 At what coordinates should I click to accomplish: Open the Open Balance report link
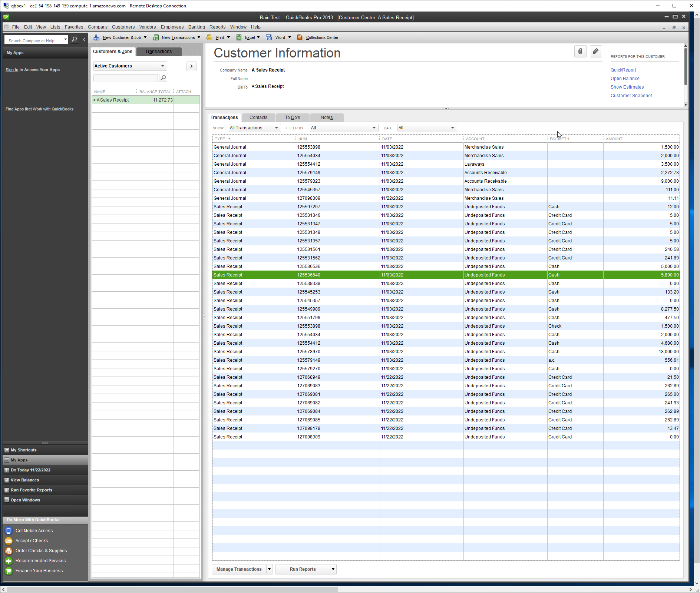(x=625, y=79)
